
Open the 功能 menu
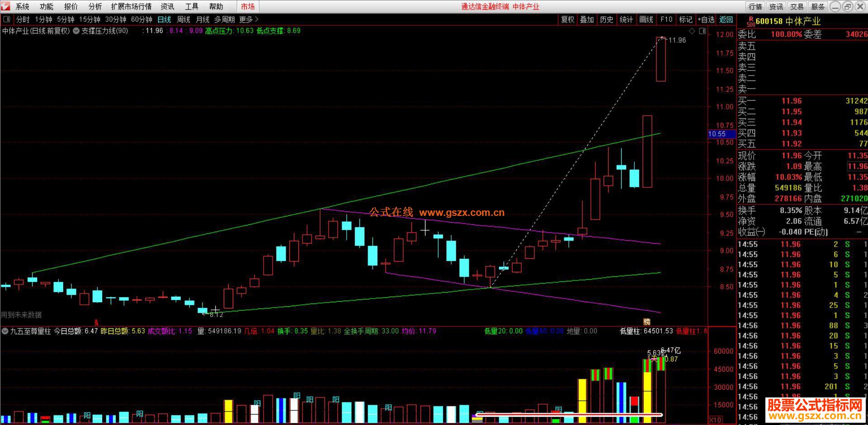pos(46,6)
